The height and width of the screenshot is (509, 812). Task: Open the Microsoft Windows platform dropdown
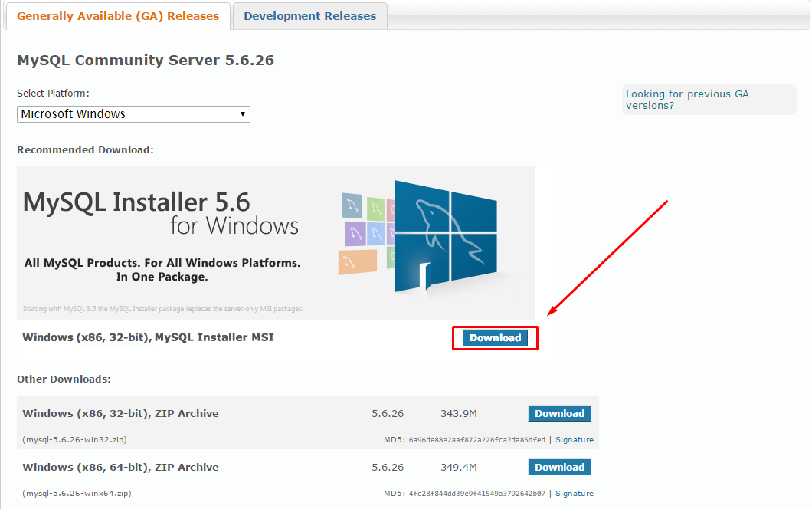pyautogui.click(x=133, y=113)
